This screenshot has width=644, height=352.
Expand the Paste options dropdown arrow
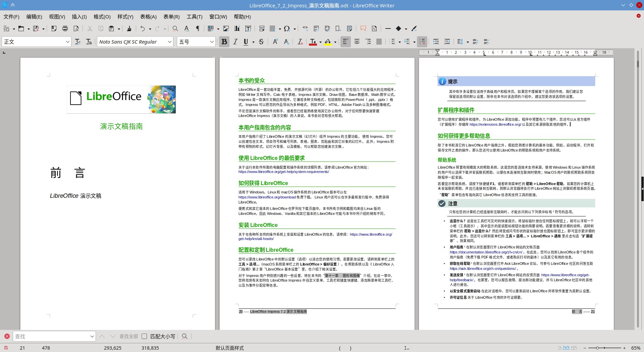(x=119, y=29)
